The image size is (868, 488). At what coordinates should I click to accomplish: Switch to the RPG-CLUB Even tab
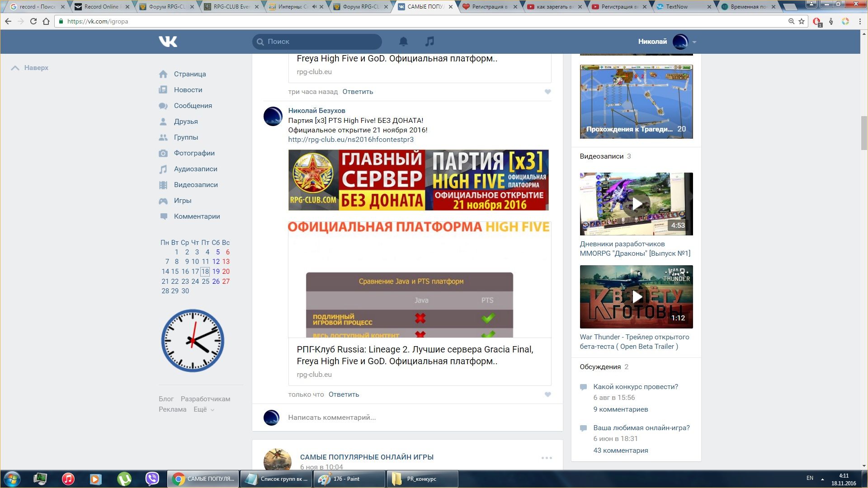coord(231,7)
